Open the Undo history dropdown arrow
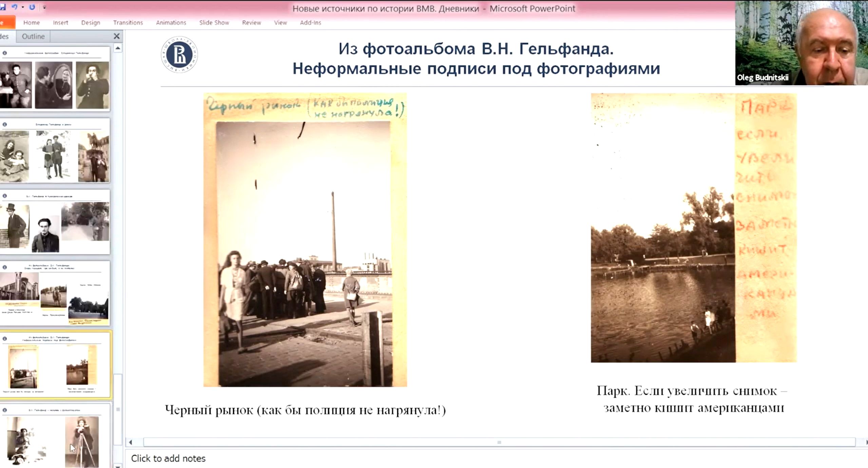This screenshot has height=468, width=868. (x=23, y=7)
